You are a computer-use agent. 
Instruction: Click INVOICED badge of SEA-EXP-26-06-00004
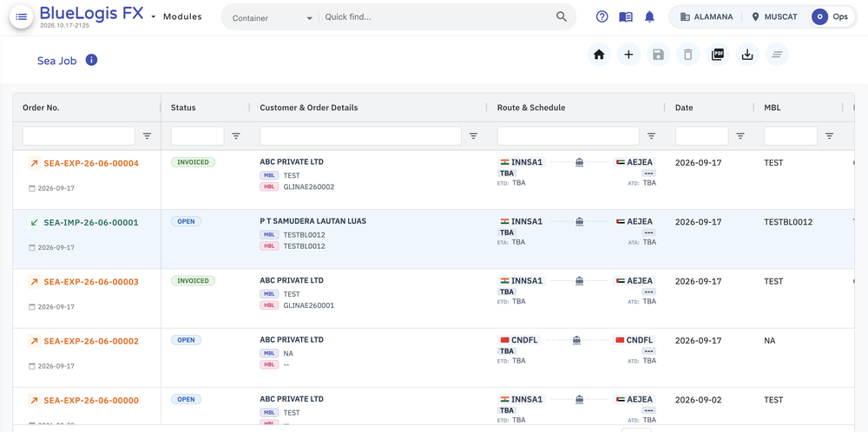pos(194,162)
